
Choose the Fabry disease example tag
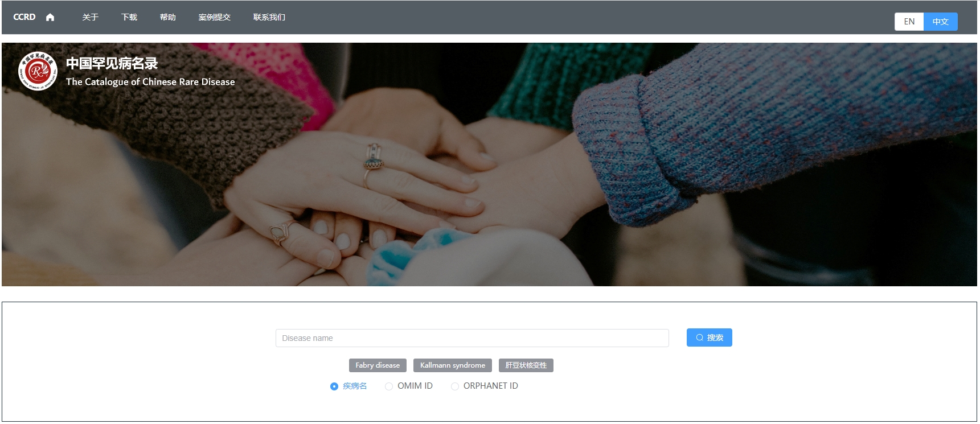tap(378, 365)
